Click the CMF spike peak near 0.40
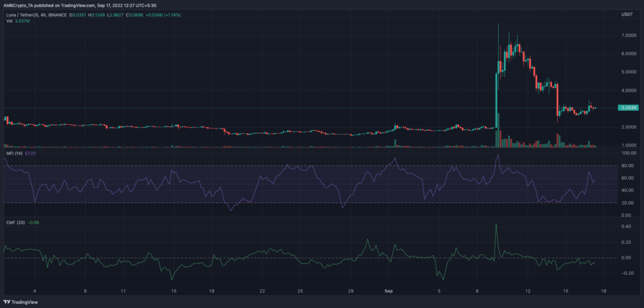The height and width of the screenshot is (308, 644). click(x=496, y=224)
